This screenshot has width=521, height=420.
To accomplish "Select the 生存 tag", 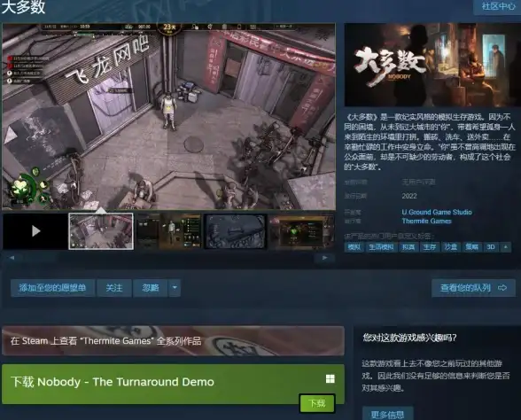I will pyautogui.click(x=430, y=247).
